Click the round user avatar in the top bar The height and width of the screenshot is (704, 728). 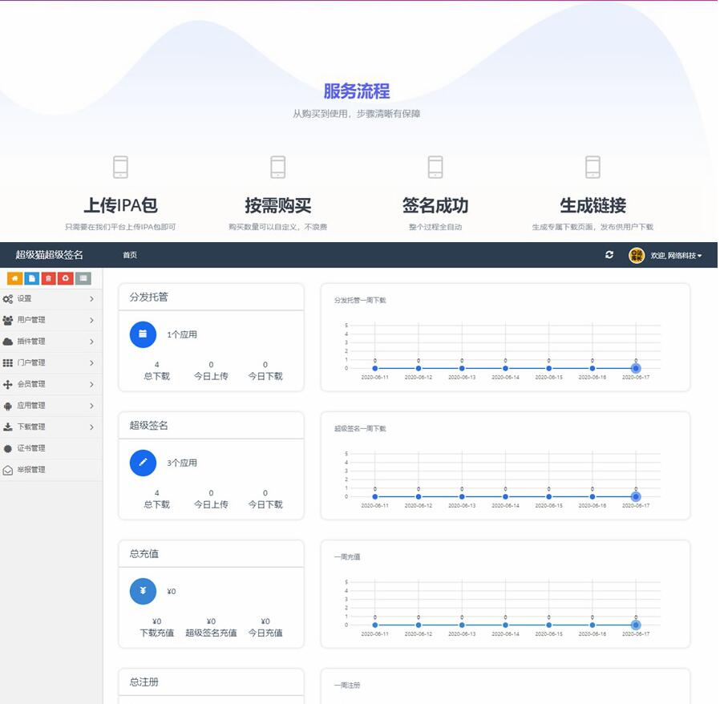pos(637,255)
